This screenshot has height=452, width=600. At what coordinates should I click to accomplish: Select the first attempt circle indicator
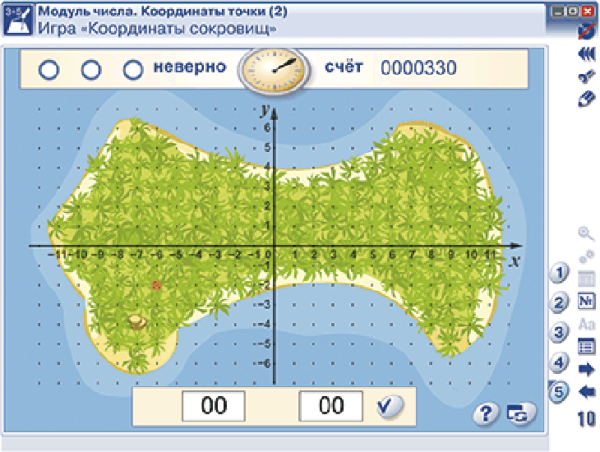coord(49,69)
